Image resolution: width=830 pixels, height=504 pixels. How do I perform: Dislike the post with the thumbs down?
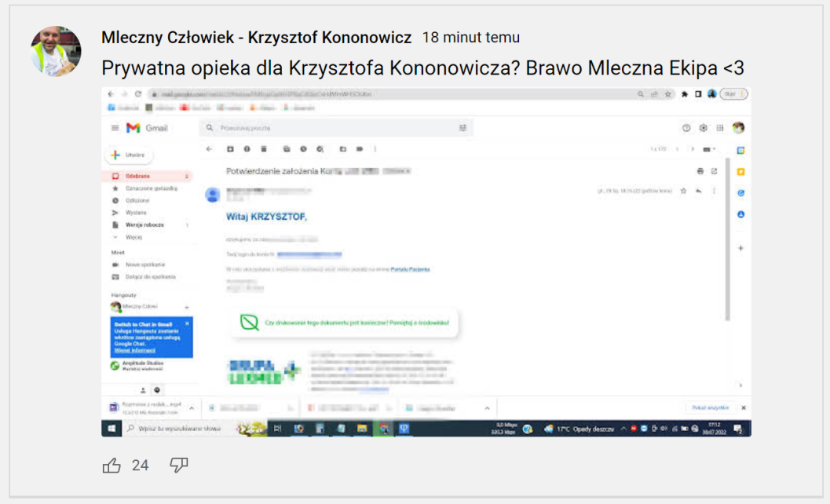tap(179, 466)
